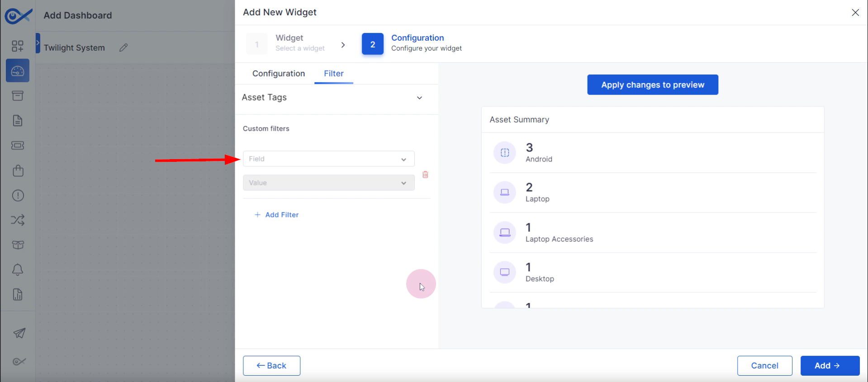Edit the Twilight System dashboard name
Screen dimensions: 868x382
(123, 47)
